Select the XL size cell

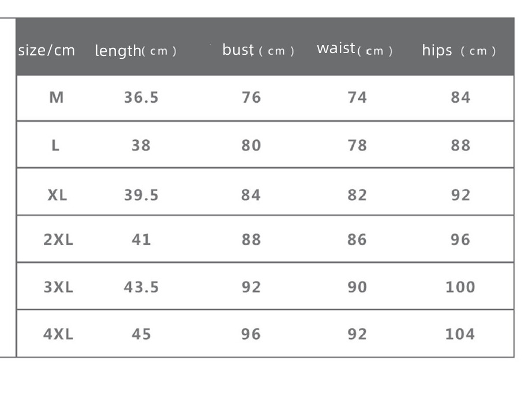57,195
